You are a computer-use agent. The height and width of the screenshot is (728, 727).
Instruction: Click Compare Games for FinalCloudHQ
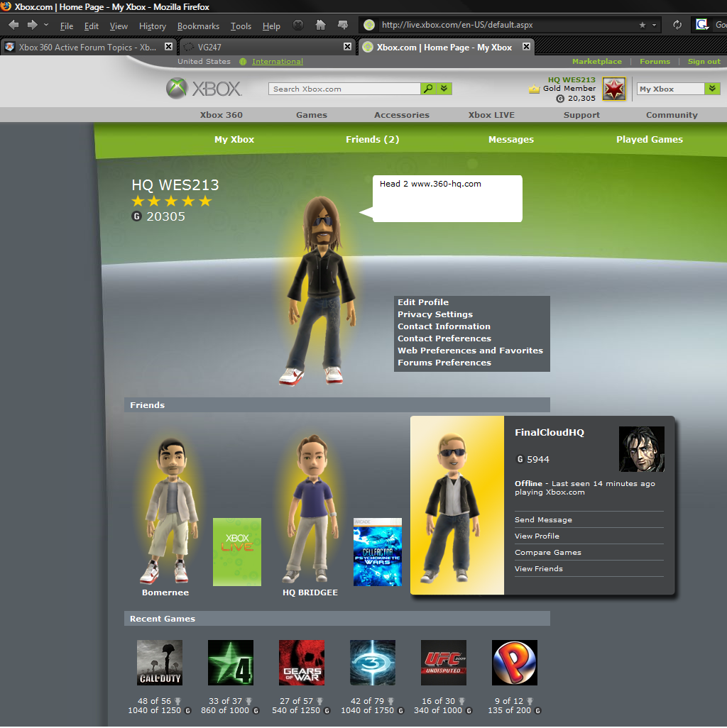(x=547, y=553)
